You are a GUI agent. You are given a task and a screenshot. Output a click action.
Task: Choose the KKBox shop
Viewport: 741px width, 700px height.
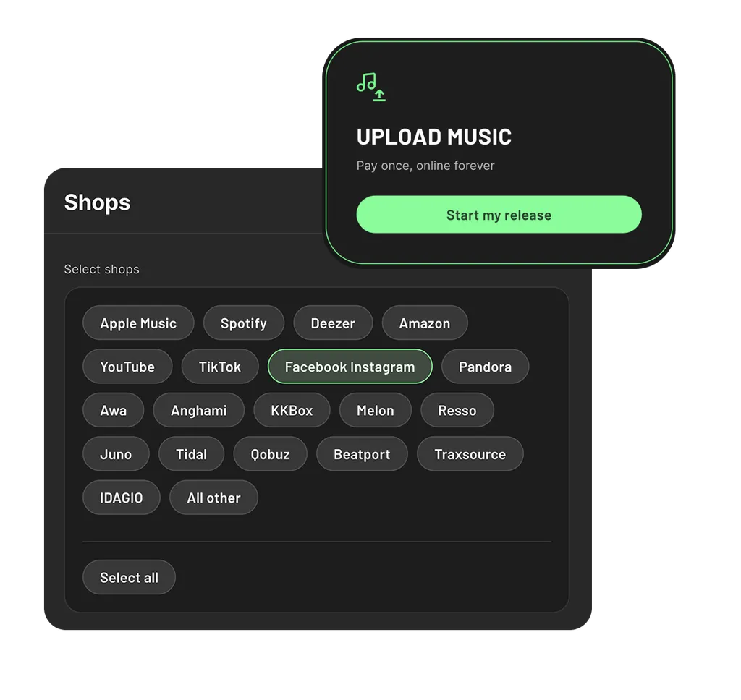292,410
